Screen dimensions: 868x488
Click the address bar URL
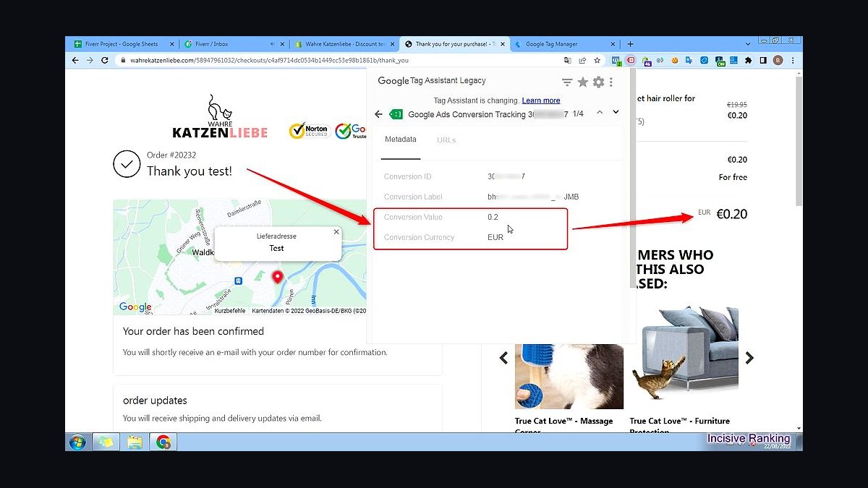(269, 61)
